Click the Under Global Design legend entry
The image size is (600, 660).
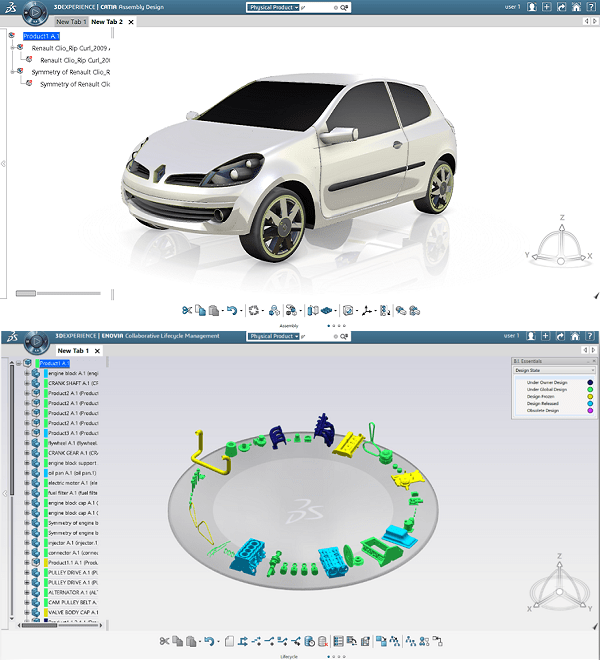(x=547, y=390)
